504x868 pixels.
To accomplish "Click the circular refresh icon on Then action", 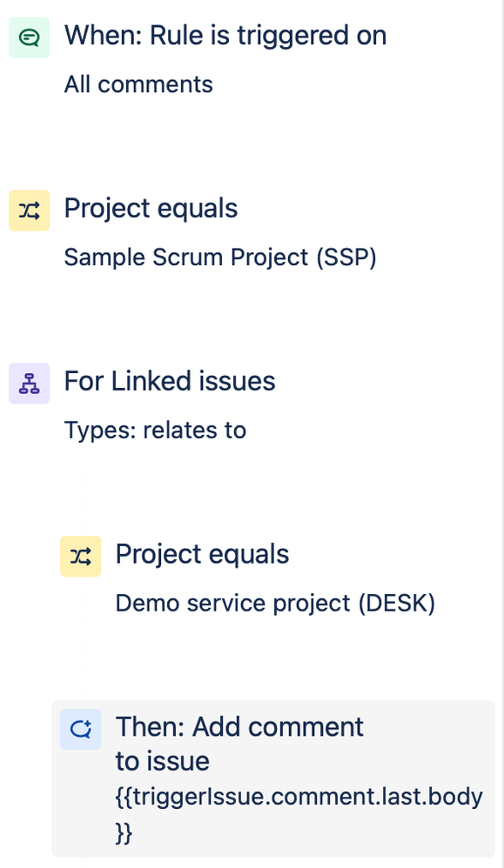I will click(80, 729).
